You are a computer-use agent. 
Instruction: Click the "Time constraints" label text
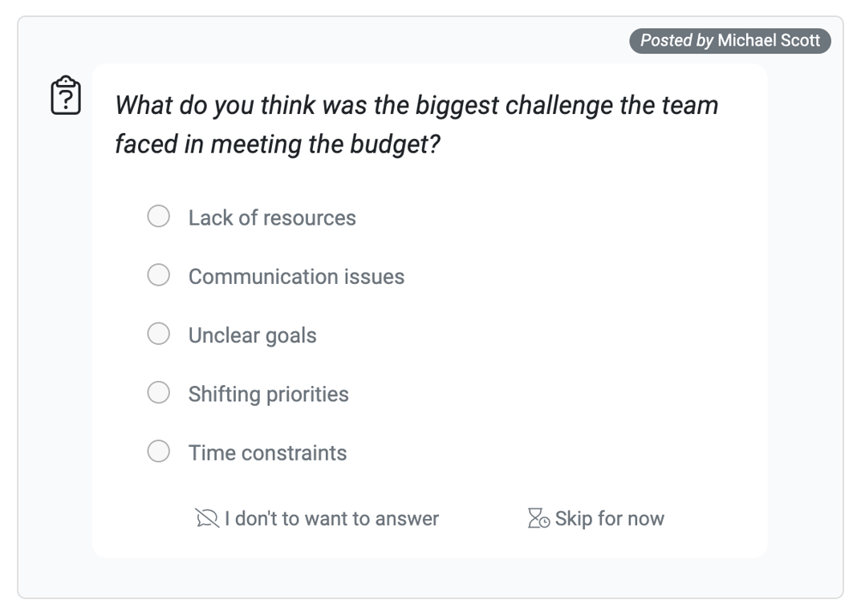(267, 453)
